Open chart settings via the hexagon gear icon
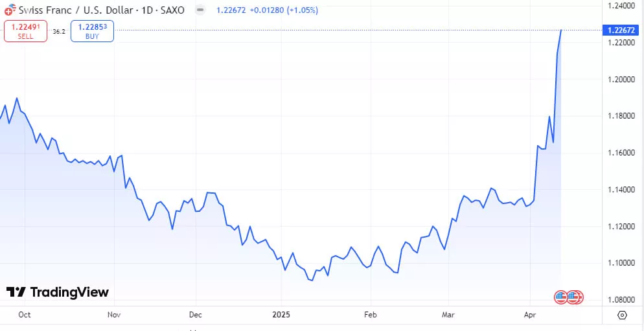The width and height of the screenshot is (644, 331). [622, 315]
